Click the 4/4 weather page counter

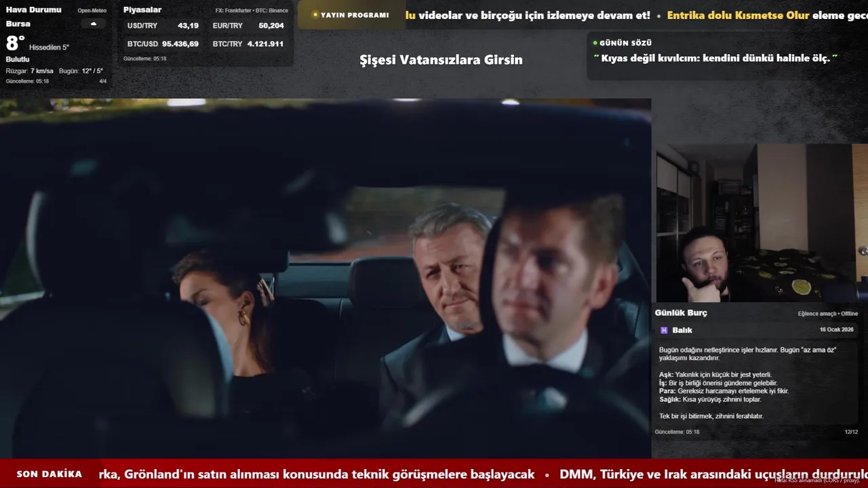pyautogui.click(x=103, y=81)
